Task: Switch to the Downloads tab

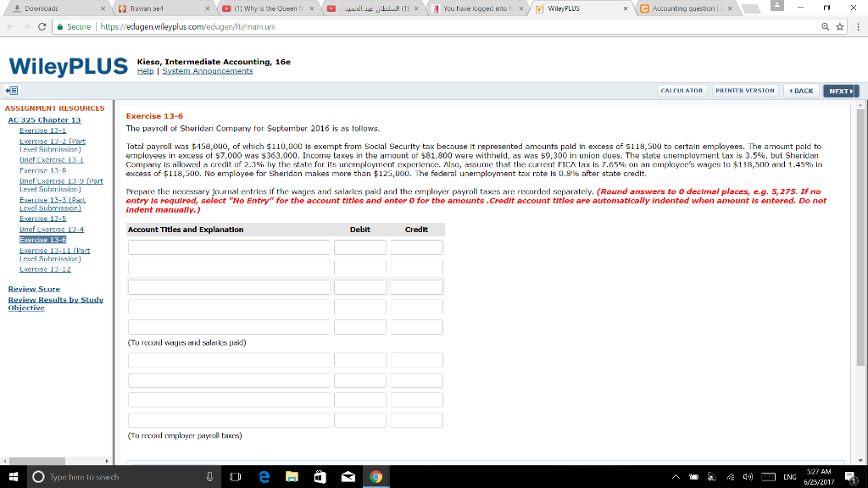Action: pyautogui.click(x=57, y=8)
